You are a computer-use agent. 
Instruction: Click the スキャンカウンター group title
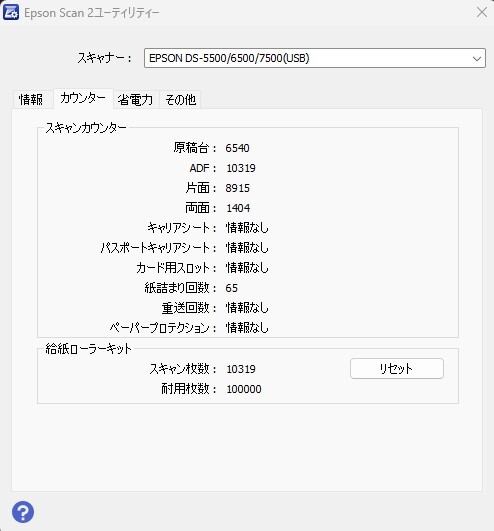pos(86,128)
